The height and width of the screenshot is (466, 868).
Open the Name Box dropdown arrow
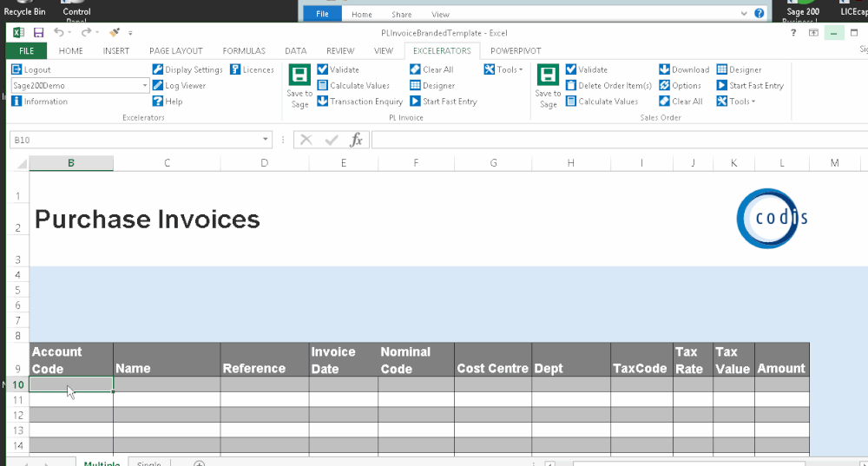[x=265, y=140]
